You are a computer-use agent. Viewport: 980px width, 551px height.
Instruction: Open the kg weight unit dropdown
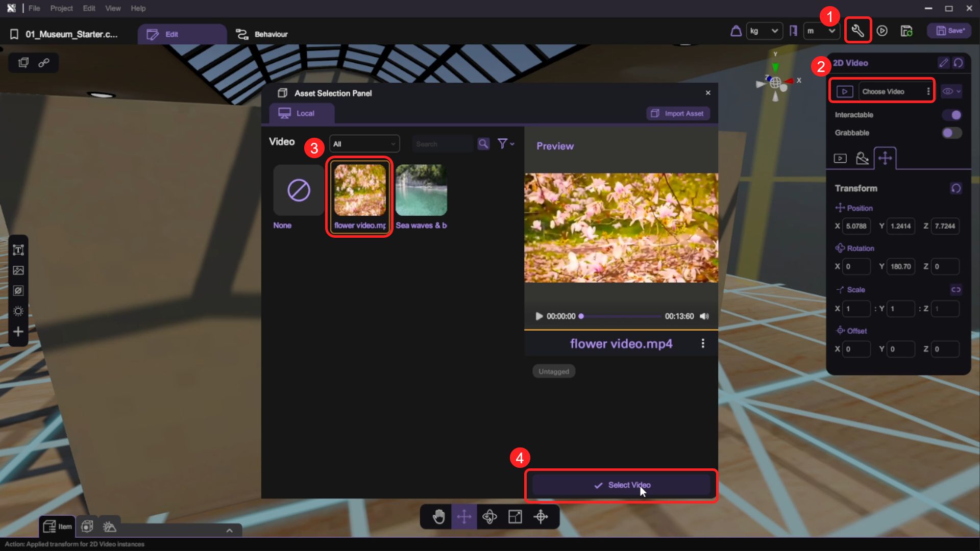764,31
